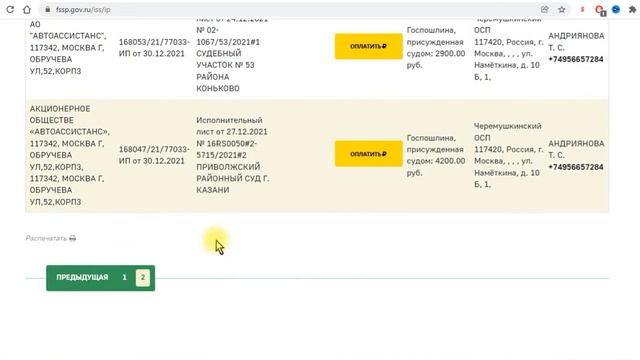640x360 pixels.
Task: Select АНДРИЯНОВА Т. С. in the 4200.00 row
Action: pos(576,149)
